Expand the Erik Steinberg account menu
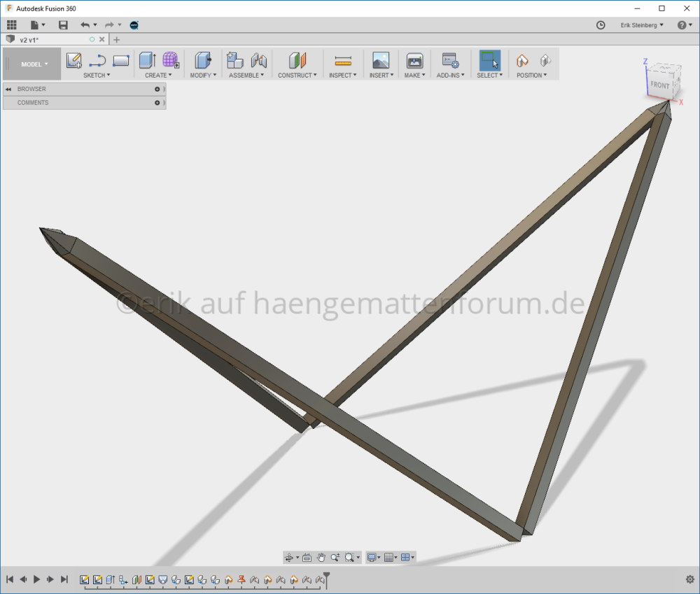The height and width of the screenshot is (594, 700). pyautogui.click(x=641, y=25)
